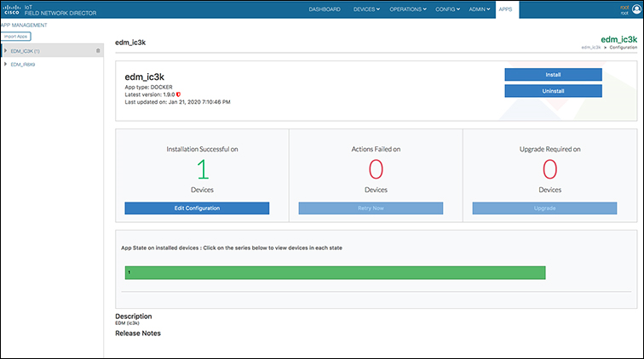Image resolution: width=644 pixels, height=359 pixels.
Task: Click the Uninstall button
Action: [553, 91]
